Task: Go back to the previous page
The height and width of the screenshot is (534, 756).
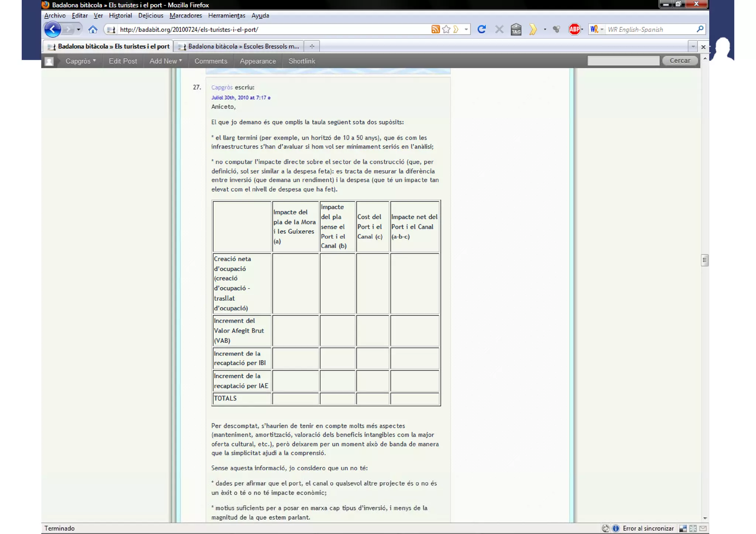Action: pyautogui.click(x=52, y=30)
